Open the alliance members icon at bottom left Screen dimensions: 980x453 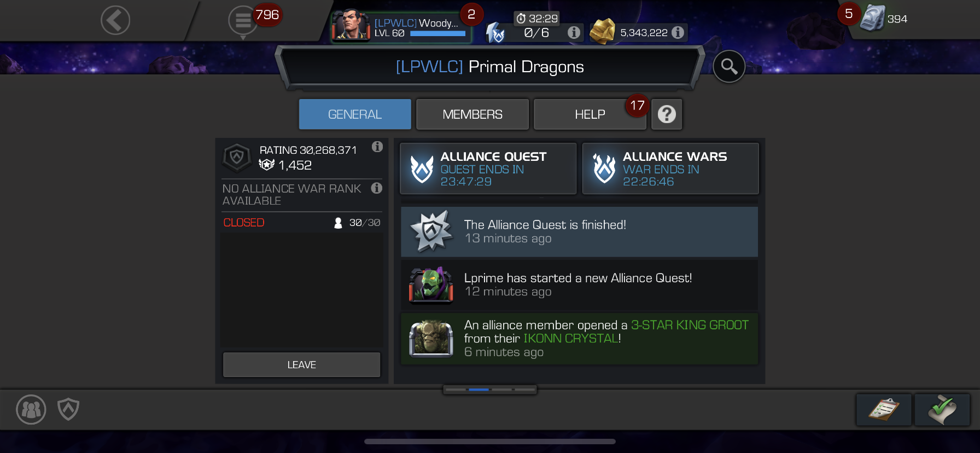point(31,409)
